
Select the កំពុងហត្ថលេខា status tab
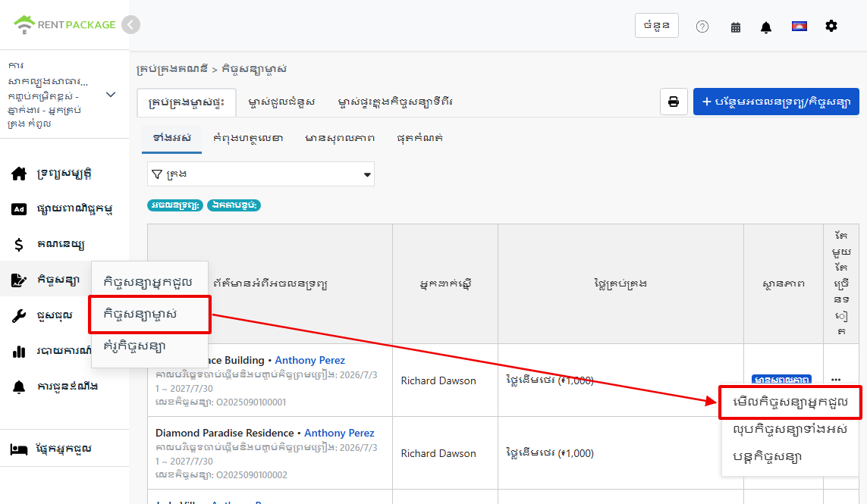248,138
